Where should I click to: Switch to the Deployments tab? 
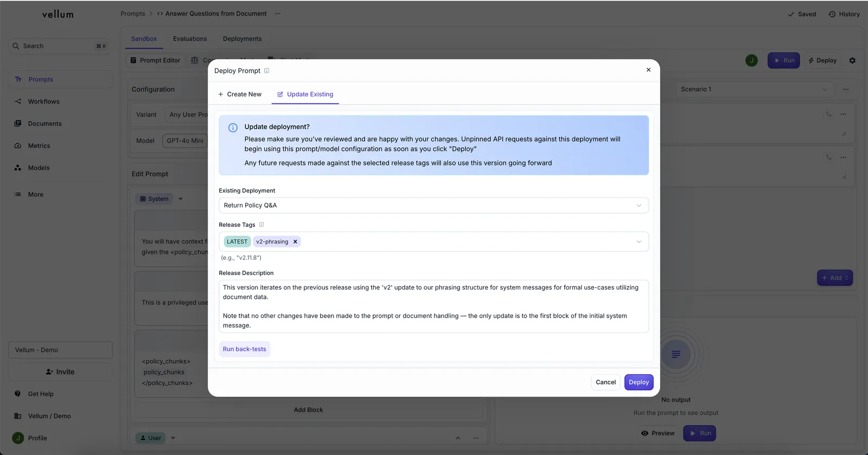pos(242,39)
